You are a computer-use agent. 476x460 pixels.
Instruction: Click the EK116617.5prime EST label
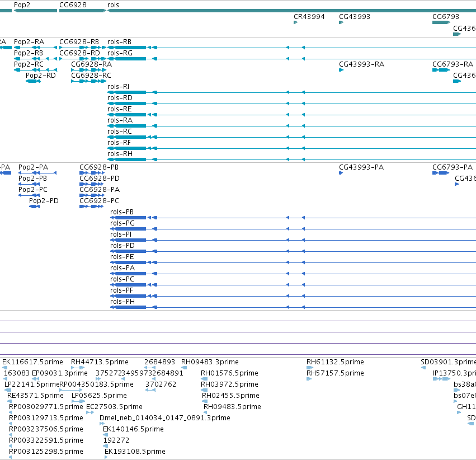tap(33, 362)
